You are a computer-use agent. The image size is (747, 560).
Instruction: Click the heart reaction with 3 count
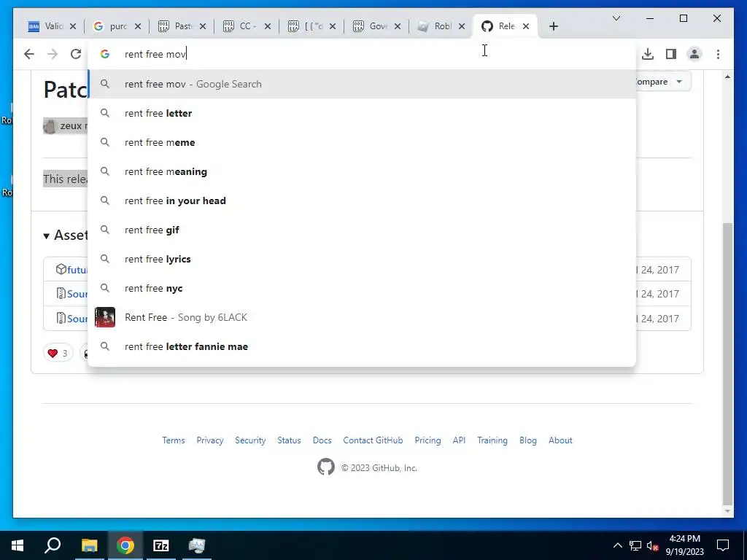coord(58,353)
